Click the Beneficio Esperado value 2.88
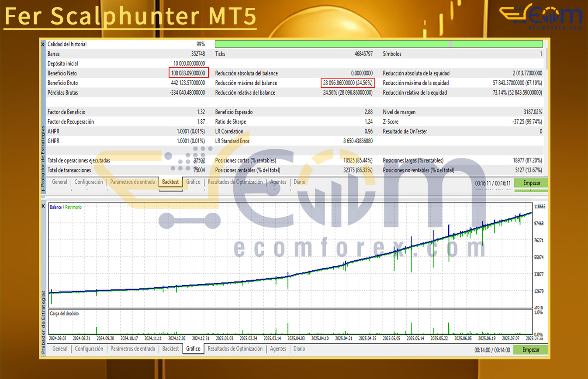 point(369,112)
